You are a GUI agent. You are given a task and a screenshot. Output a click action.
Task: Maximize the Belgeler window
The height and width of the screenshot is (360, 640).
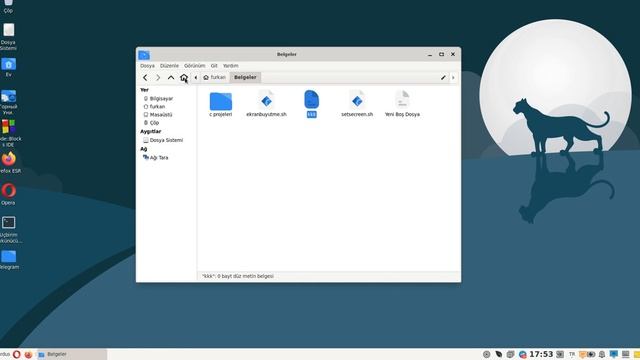tap(442, 54)
